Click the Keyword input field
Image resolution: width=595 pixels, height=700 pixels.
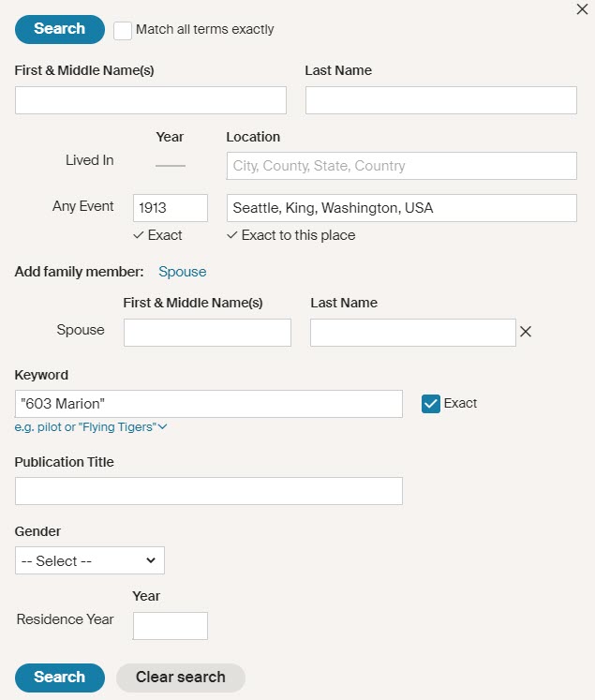coord(209,404)
